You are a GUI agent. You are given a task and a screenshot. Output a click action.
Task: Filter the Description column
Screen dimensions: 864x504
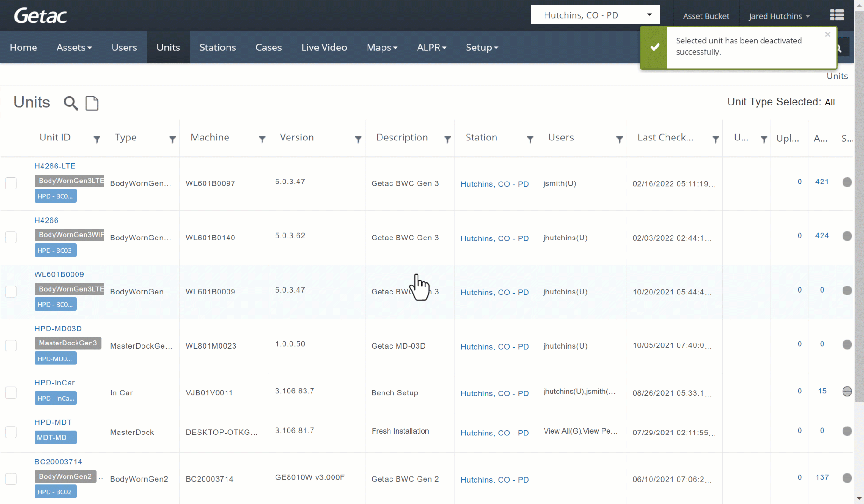[447, 139]
